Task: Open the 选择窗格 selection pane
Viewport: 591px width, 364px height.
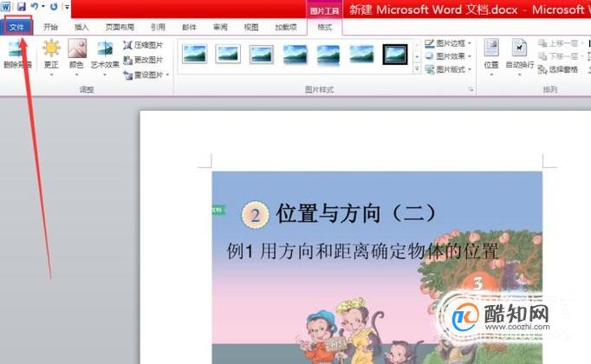Action: point(558,69)
